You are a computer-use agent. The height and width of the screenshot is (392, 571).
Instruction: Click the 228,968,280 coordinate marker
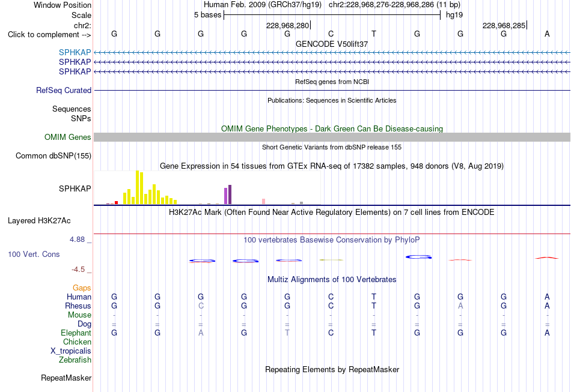[x=287, y=25]
